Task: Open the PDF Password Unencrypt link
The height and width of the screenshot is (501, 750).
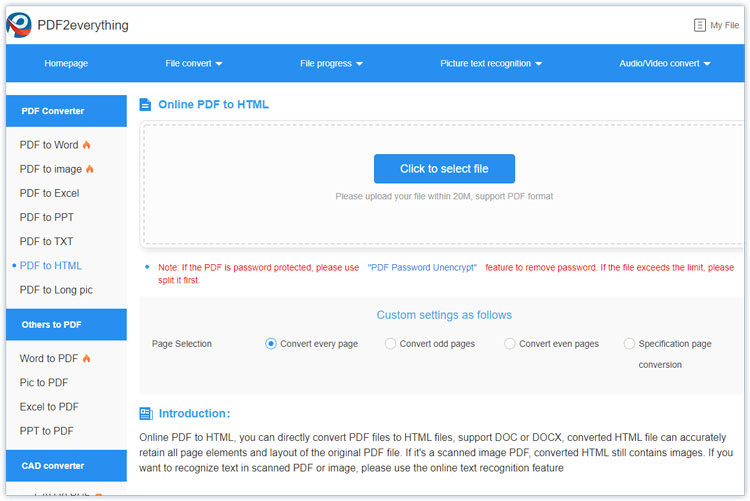Action: pyautogui.click(x=422, y=267)
